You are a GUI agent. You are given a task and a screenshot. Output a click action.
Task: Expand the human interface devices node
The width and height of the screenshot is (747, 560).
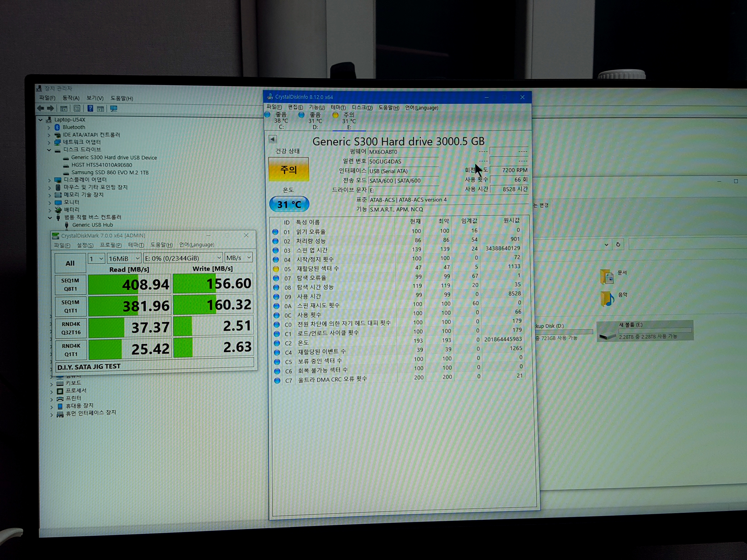coord(52,414)
